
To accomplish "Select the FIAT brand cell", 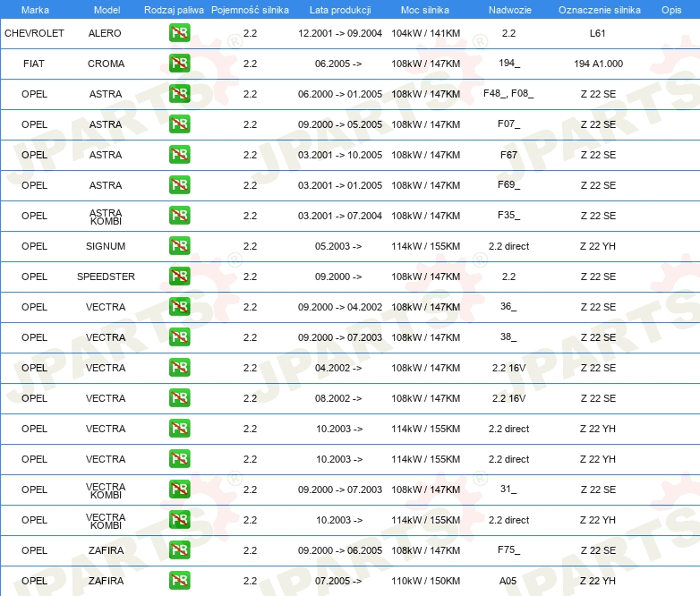I will (34, 64).
